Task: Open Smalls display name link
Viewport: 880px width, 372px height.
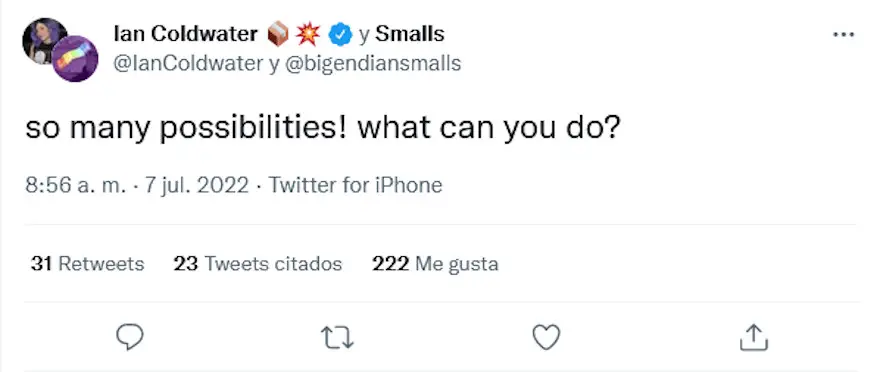Action: (x=410, y=34)
